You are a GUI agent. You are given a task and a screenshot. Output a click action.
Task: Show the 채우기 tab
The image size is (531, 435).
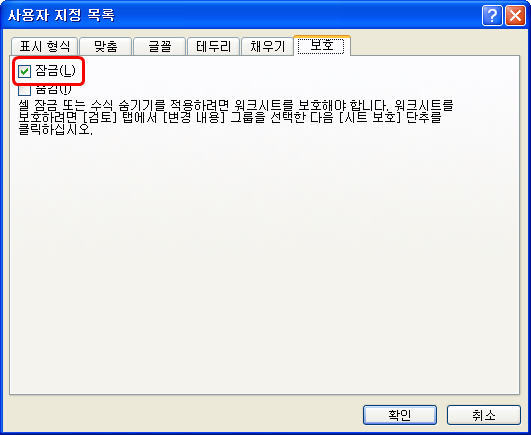(x=268, y=46)
